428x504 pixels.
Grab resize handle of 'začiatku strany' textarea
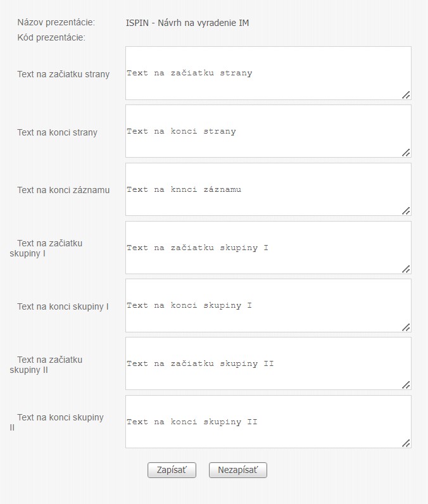pyautogui.click(x=406, y=95)
